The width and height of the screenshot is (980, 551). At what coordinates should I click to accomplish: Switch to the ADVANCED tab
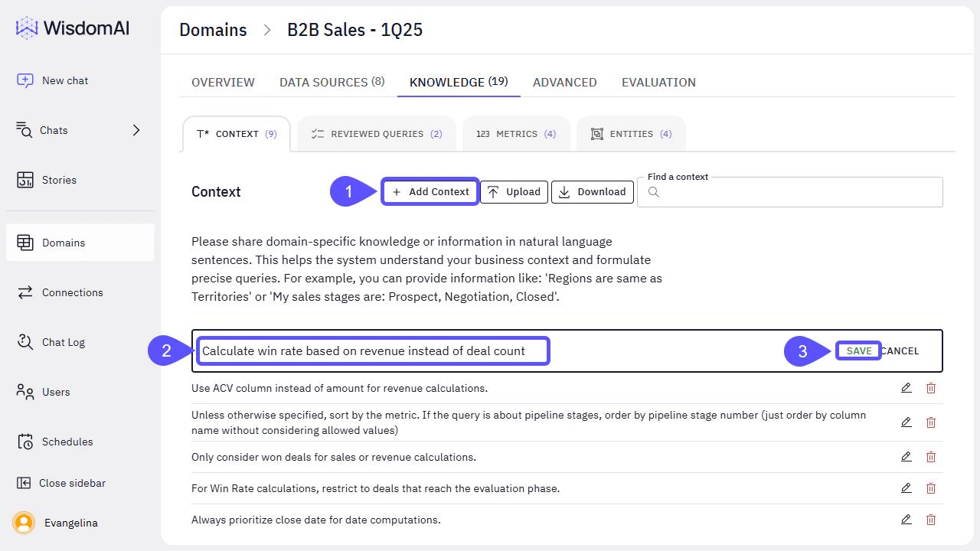pyautogui.click(x=564, y=82)
